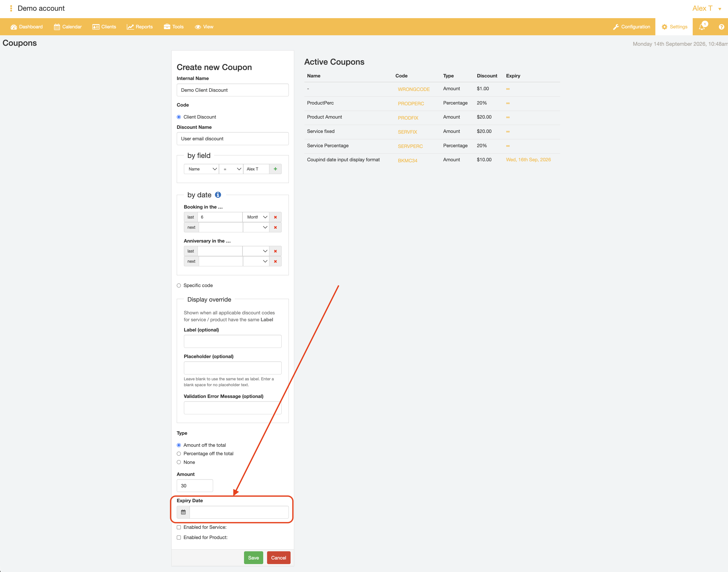The image size is (728, 572).
Task: Remove the Booking last row with red X
Action: [x=275, y=217]
